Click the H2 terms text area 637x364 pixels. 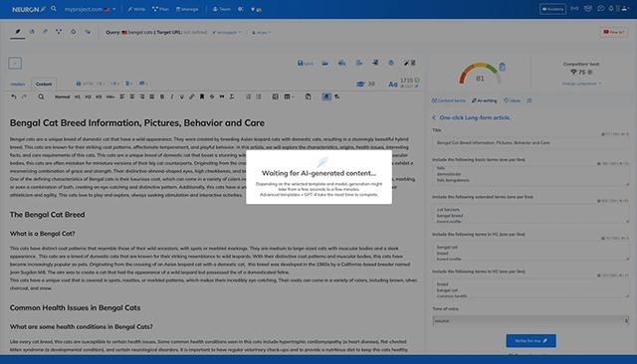click(x=531, y=287)
